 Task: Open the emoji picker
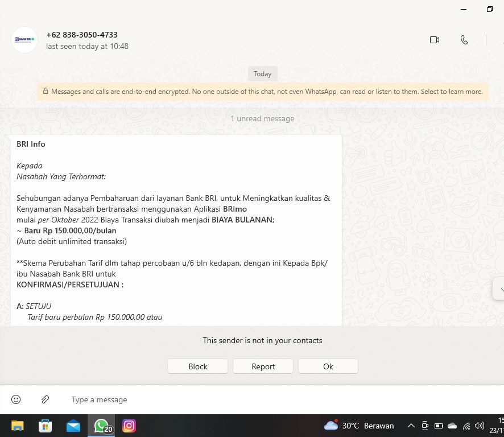(x=16, y=399)
